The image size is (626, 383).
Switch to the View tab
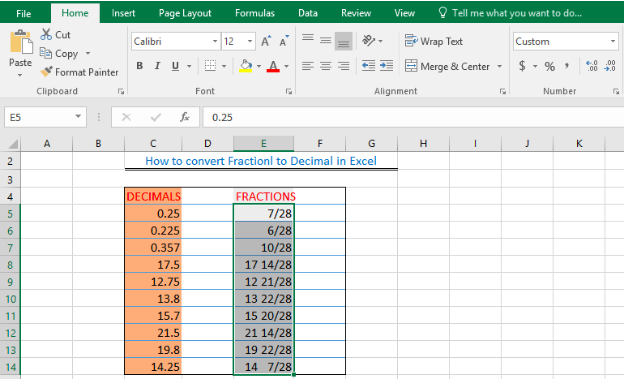tap(404, 13)
